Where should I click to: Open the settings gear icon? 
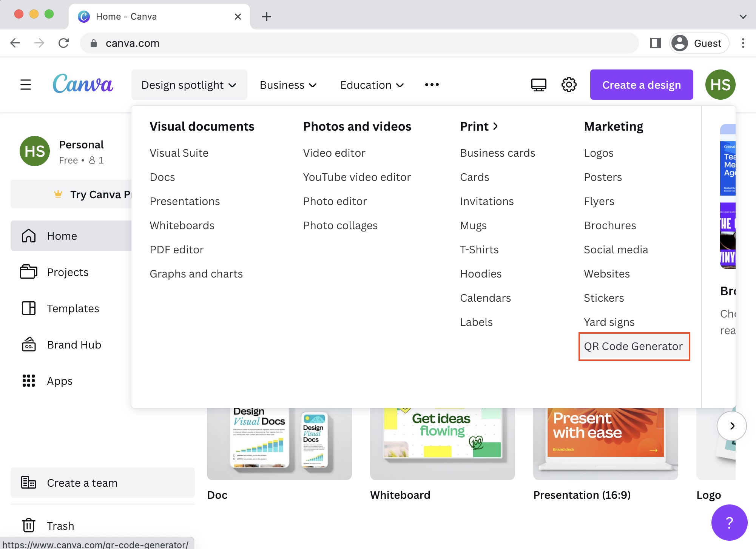point(569,85)
